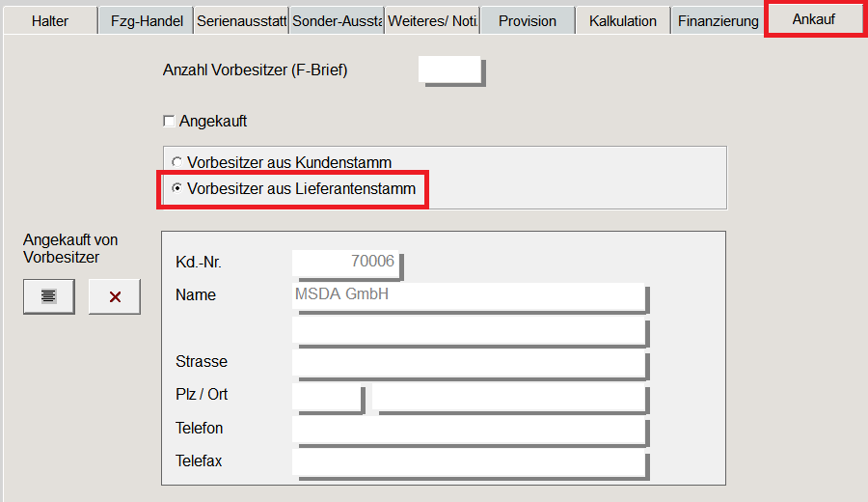Open the Provision tab

point(527,20)
